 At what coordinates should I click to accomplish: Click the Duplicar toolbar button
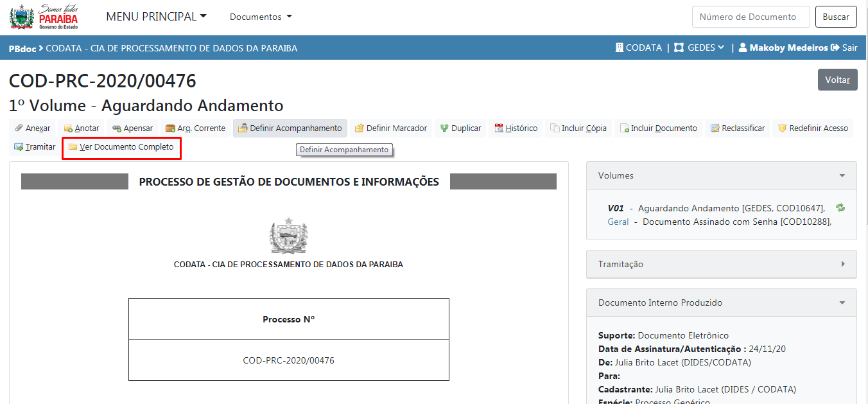point(460,128)
